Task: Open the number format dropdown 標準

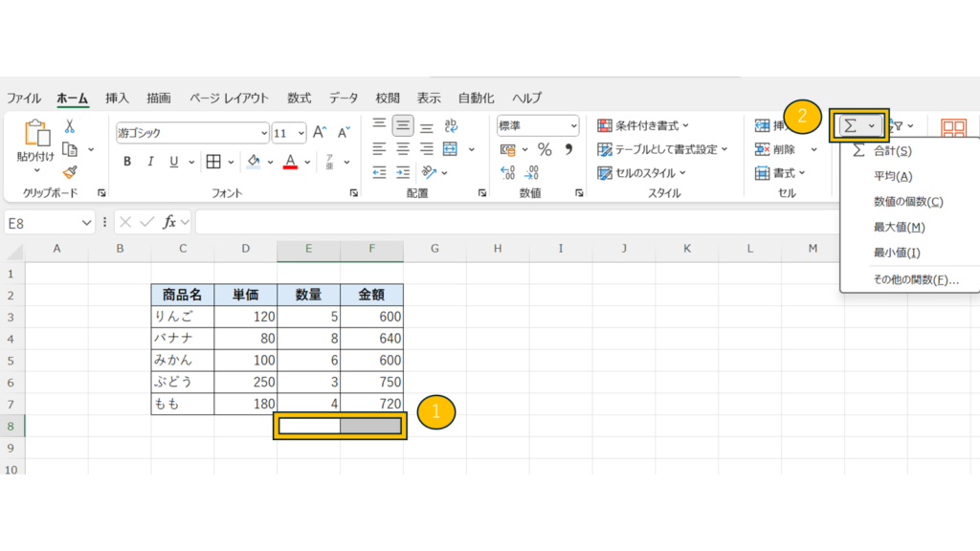Action: tap(538, 125)
